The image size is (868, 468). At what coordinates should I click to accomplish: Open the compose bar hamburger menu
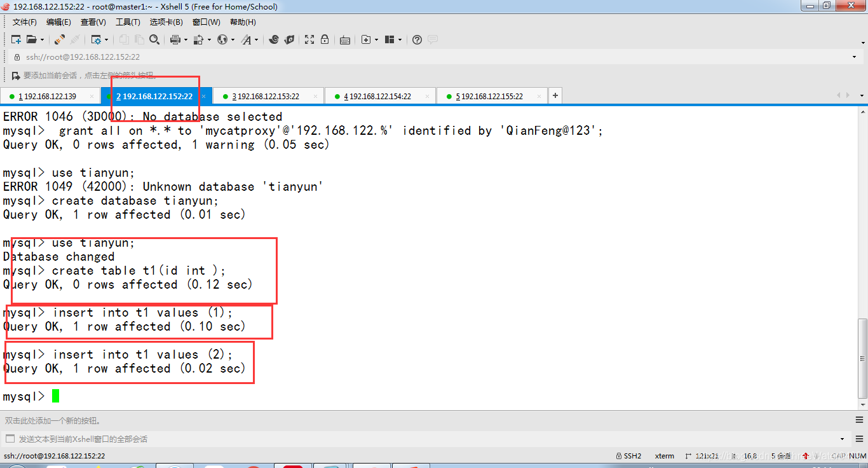[859, 439]
